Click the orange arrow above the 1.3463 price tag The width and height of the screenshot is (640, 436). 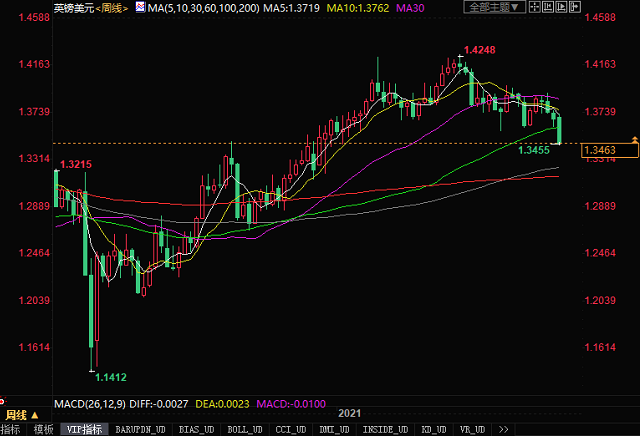coord(634,138)
